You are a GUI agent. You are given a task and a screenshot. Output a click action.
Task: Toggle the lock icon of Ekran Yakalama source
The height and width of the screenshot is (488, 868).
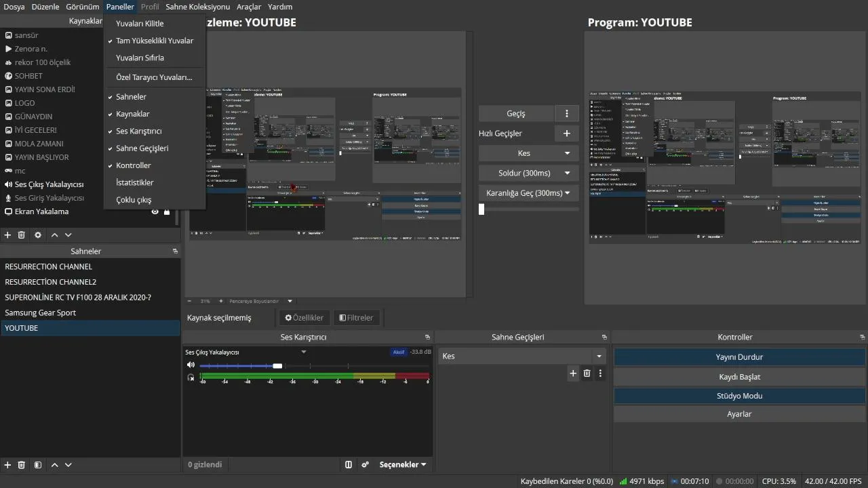point(167,212)
